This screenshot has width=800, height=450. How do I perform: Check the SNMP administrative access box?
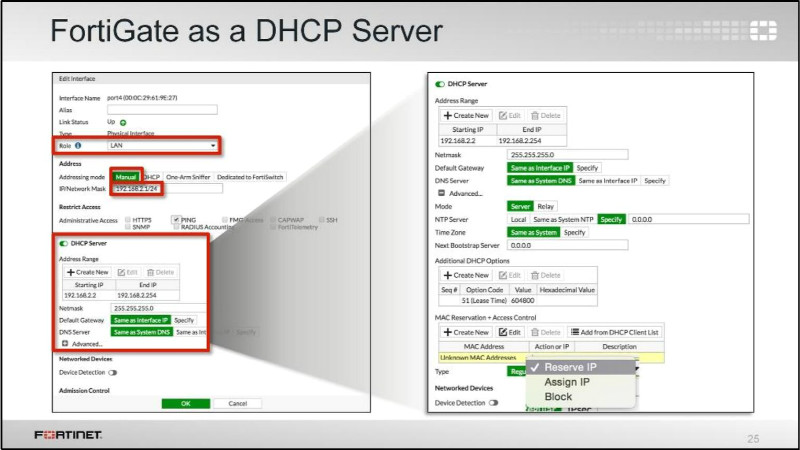click(x=128, y=227)
